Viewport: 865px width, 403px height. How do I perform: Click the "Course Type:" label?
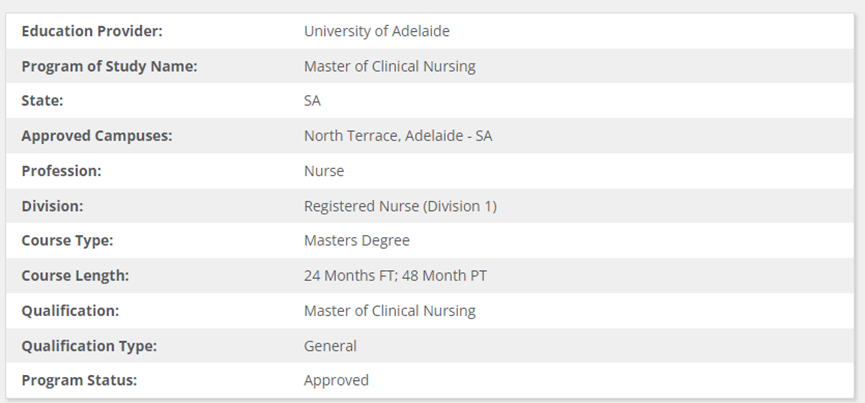click(67, 241)
